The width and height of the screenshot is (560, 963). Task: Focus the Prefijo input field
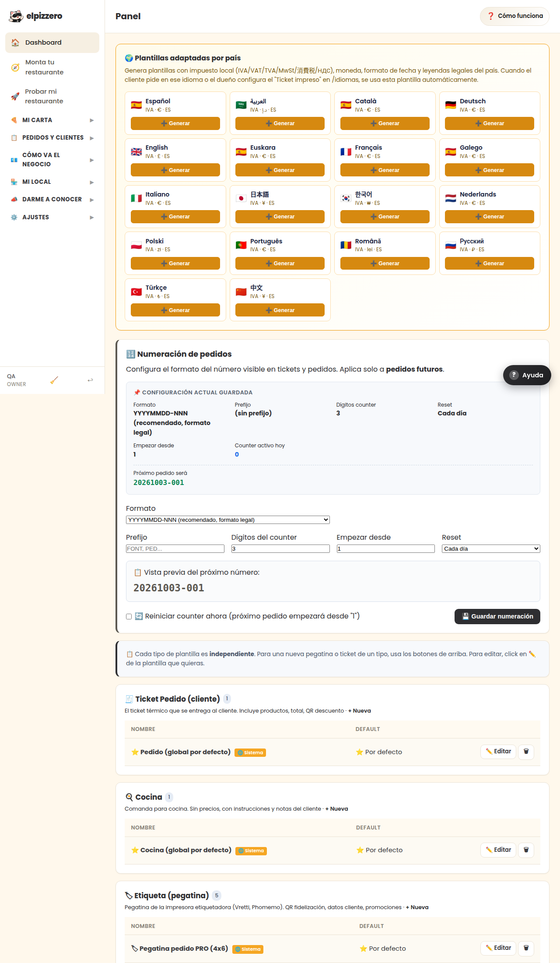click(x=175, y=548)
